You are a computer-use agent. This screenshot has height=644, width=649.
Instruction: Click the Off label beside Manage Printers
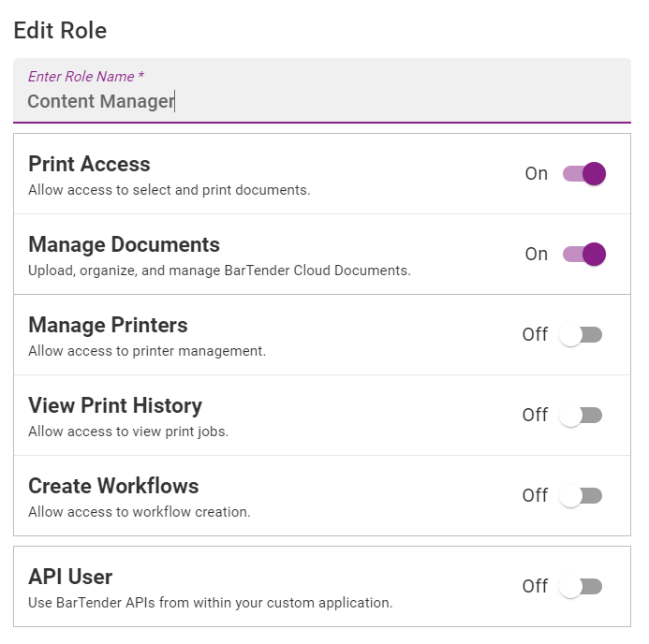(535, 334)
